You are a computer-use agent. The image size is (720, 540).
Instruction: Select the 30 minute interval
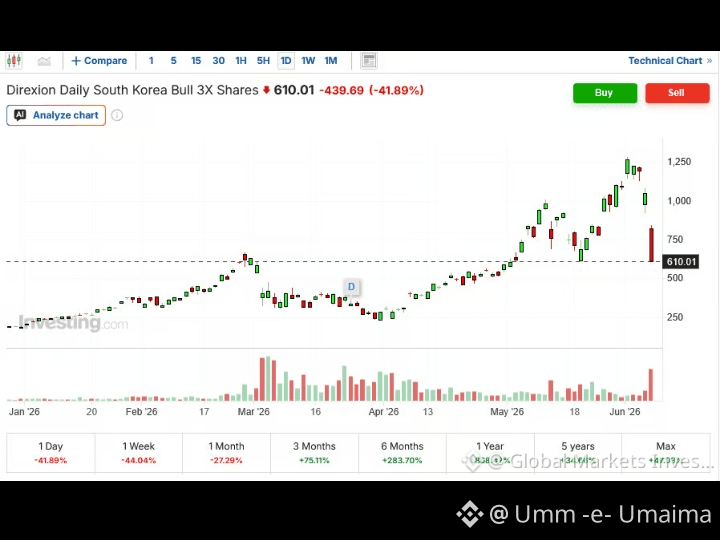click(219, 61)
